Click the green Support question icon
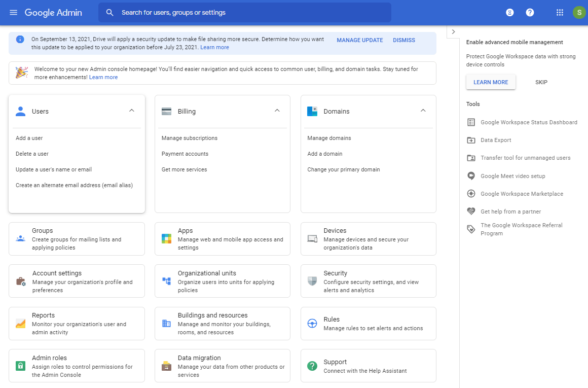The image size is (588, 388). [x=312, y=366]
